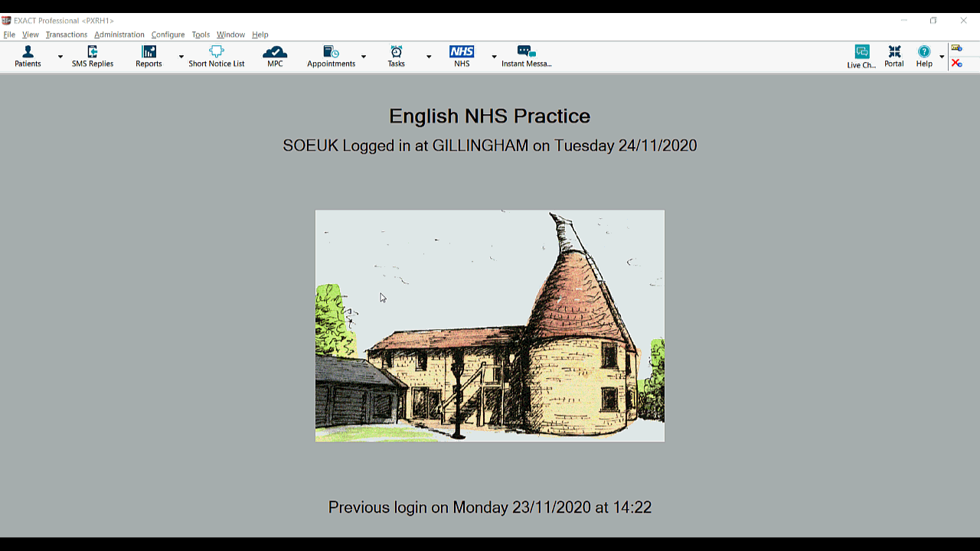Screen dimensions: 980x551
Task: Open Instant Messages
Action: tap(527, 57)
